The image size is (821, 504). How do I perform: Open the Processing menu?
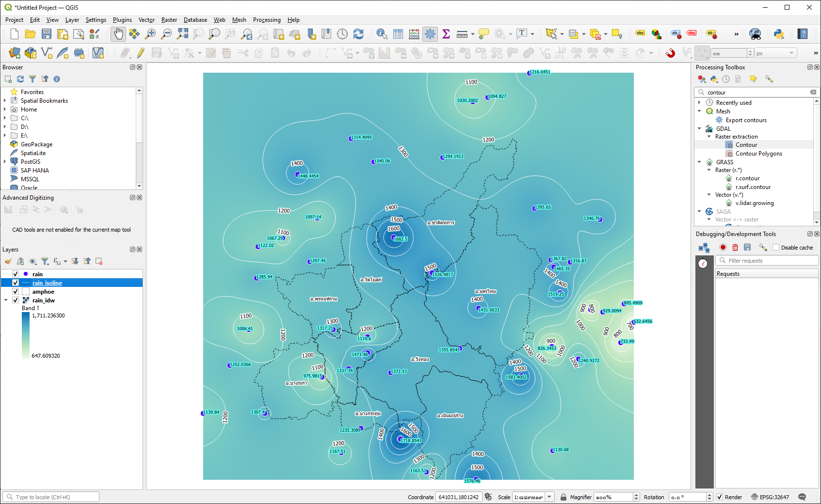267,20
